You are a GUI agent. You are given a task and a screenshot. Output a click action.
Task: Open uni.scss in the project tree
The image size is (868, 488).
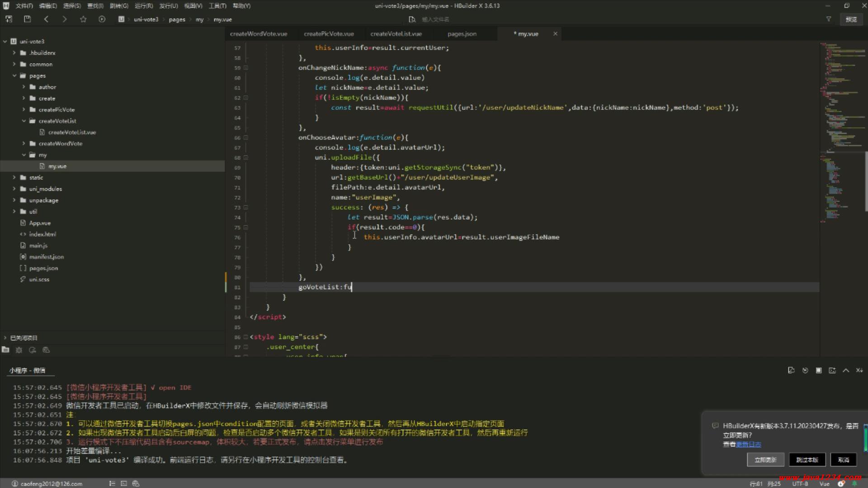(x=39, y=279)
